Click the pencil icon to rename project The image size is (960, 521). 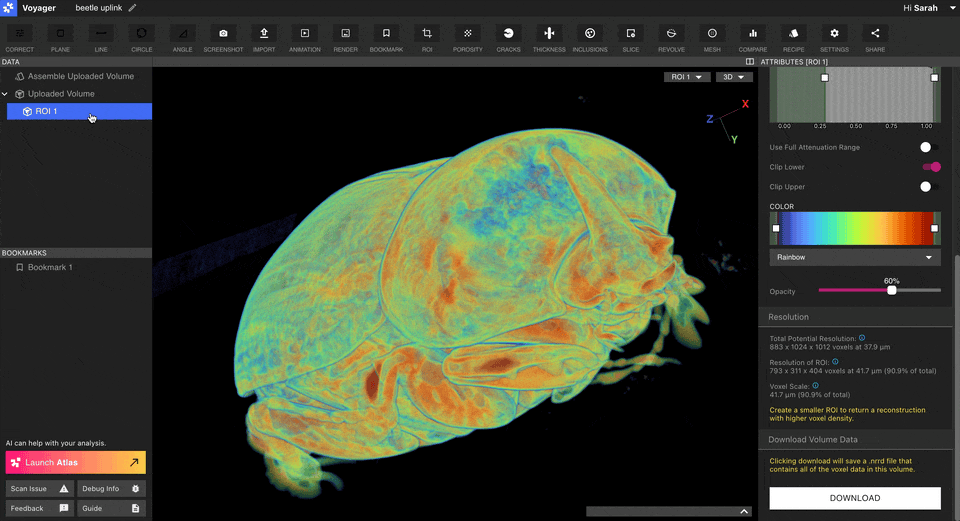(132, 8)
